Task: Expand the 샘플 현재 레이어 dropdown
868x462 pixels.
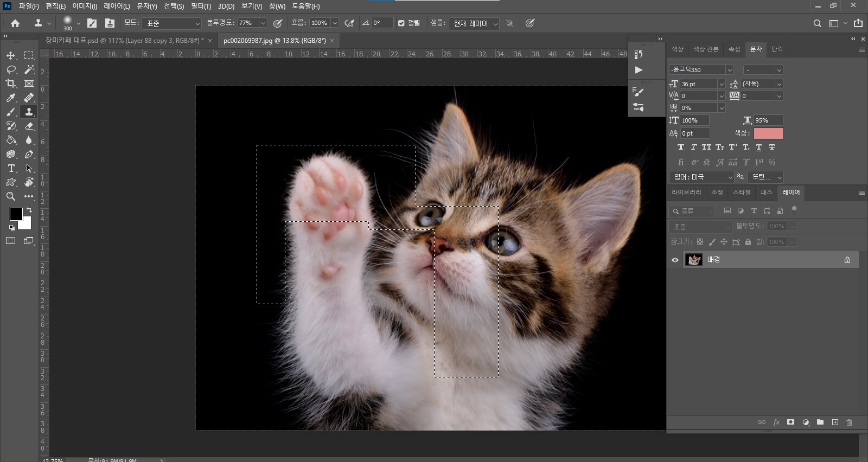Action: (475, 23)
